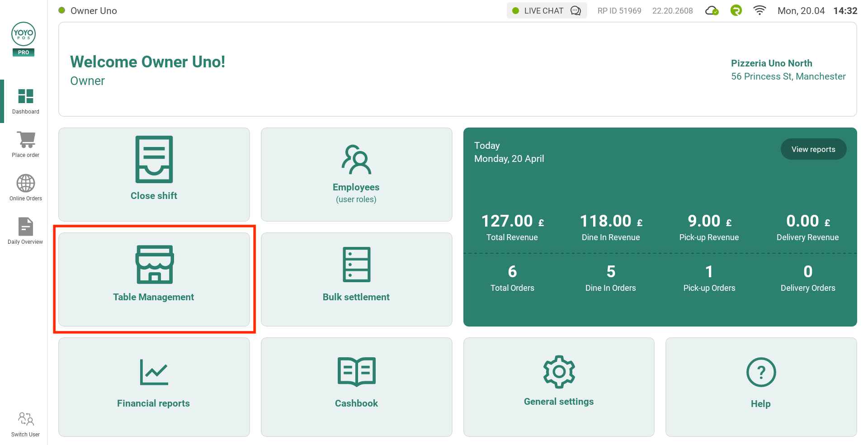Select the Bulk settlement tile
The height and width of the screenshot is (445, 868).
[356, 279]
